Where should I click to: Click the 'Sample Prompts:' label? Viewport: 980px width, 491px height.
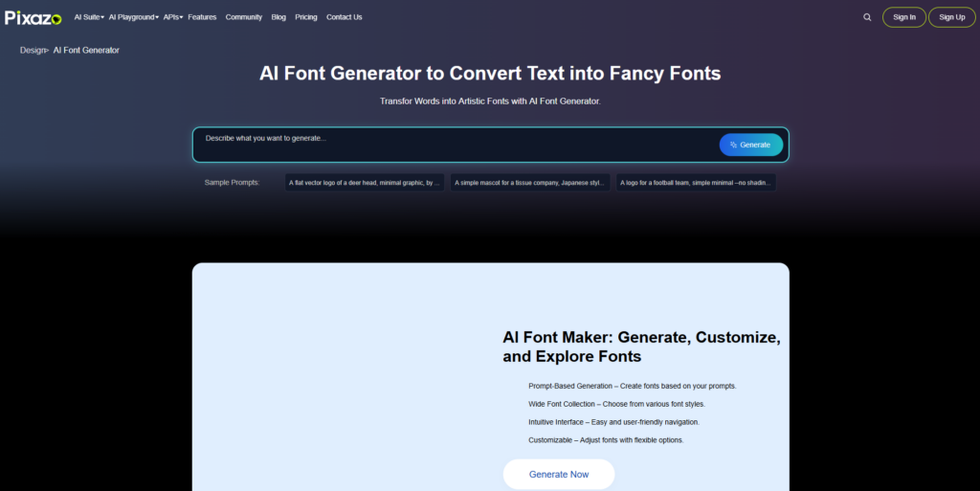pos(232,183)
